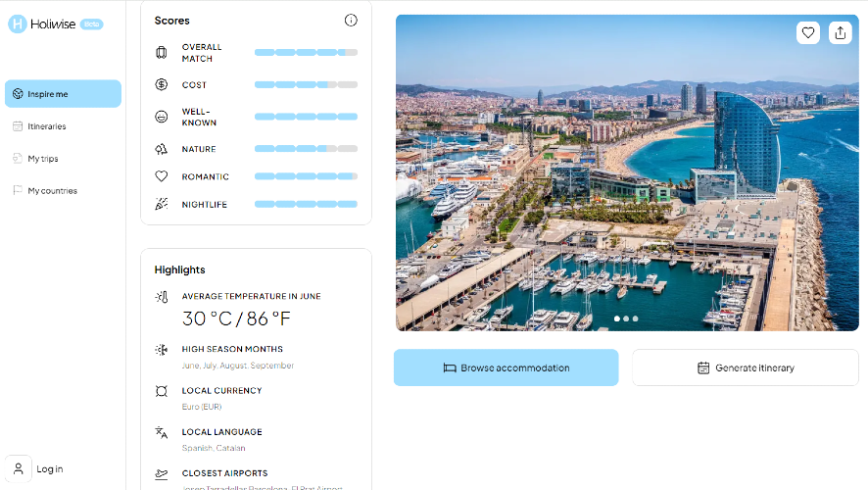Image resolution: width=868 pixels, height=490 pixels.
Task: Share the destination via share icon
Action: [x=841, y=32]
